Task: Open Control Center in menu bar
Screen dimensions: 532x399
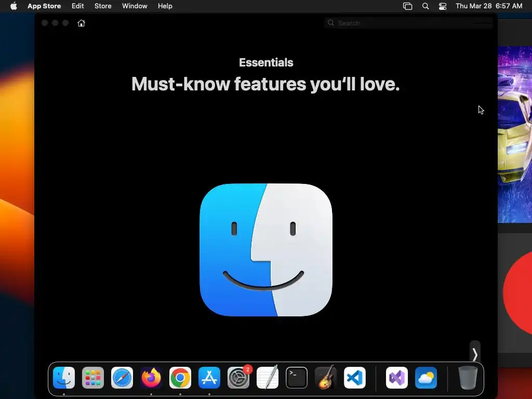Action: pyautogui.click(x=443, y=6)
